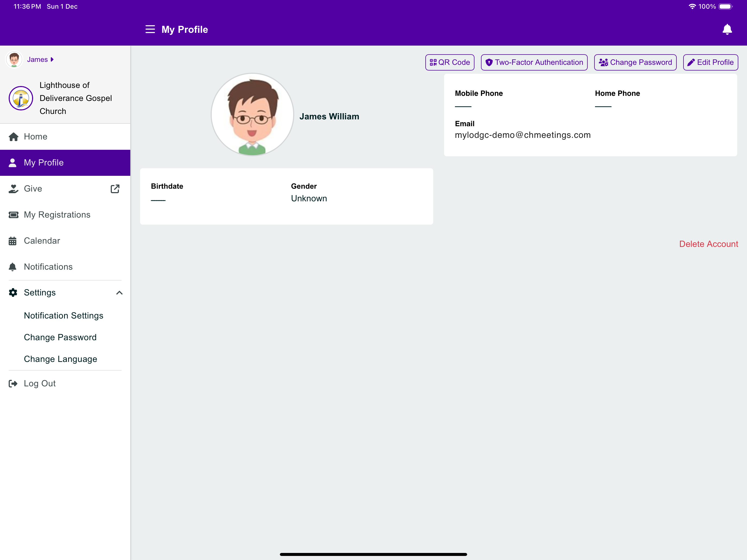Click the email mylodgc-demo@chmeetings.com

[x=523, y=135]
